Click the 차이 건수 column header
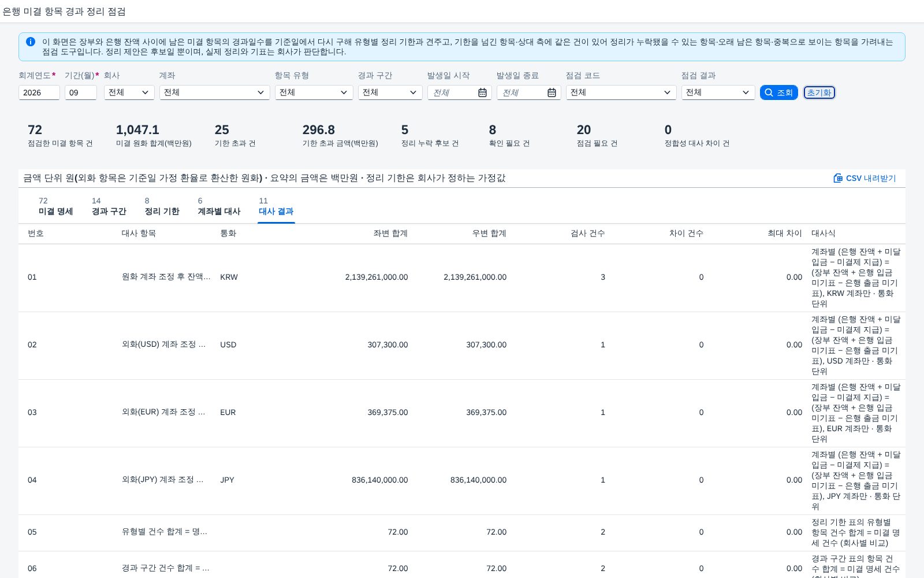 686,234
